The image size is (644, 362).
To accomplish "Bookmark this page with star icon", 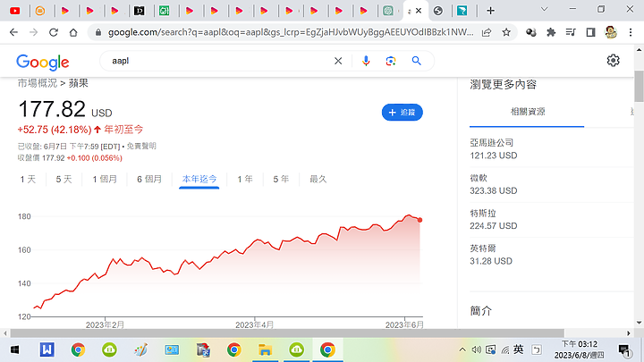I will tap(506, 32).
